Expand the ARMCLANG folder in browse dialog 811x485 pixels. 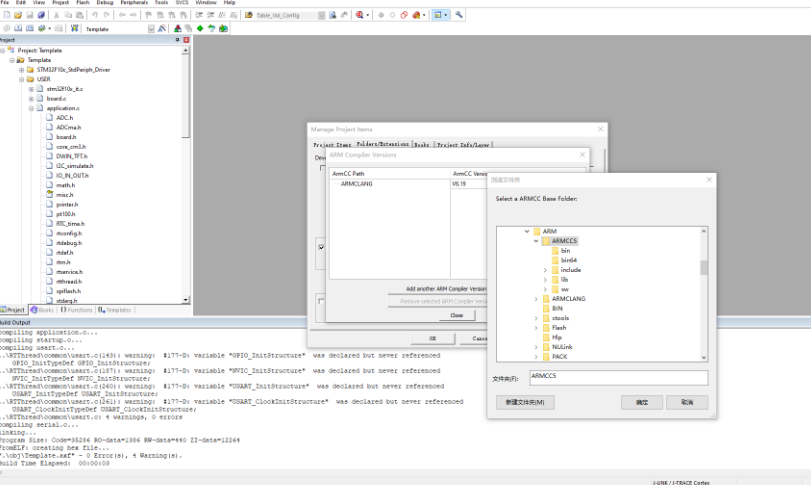click(536, 299)
